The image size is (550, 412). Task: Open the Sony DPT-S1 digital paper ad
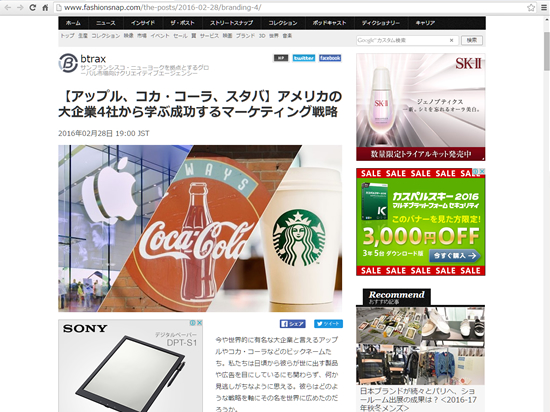point(130,365)
